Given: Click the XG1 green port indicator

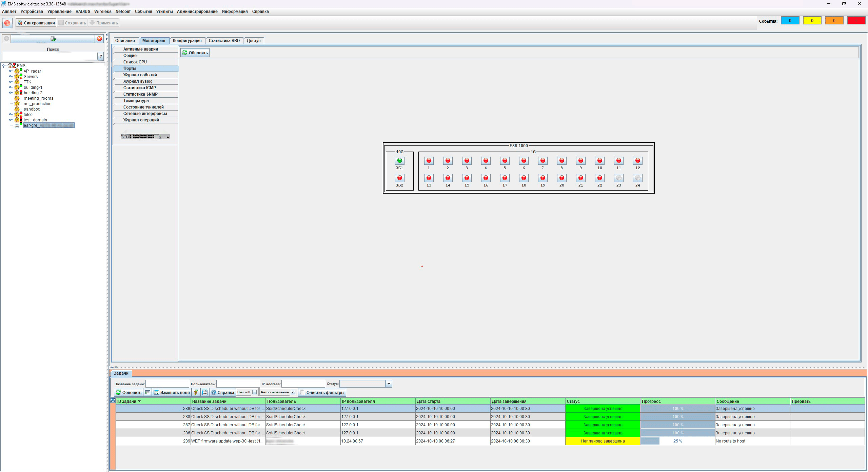Looking at the screenshot, I should tap(399, 161).
